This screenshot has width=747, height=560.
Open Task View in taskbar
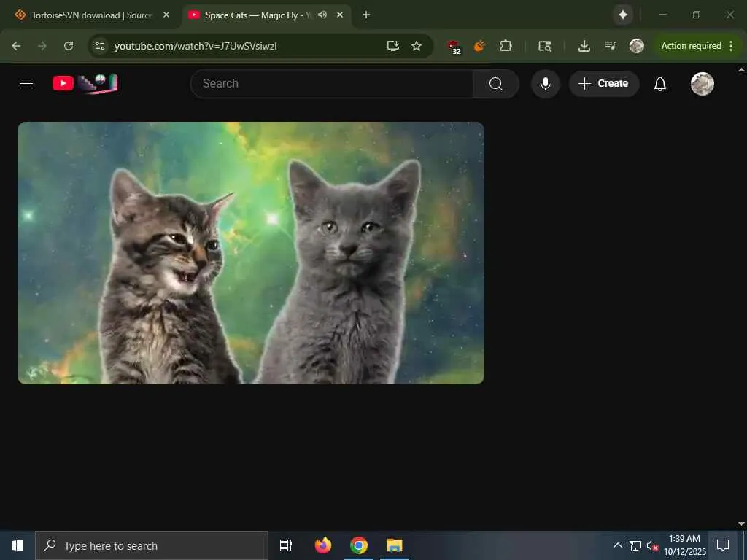286,545
